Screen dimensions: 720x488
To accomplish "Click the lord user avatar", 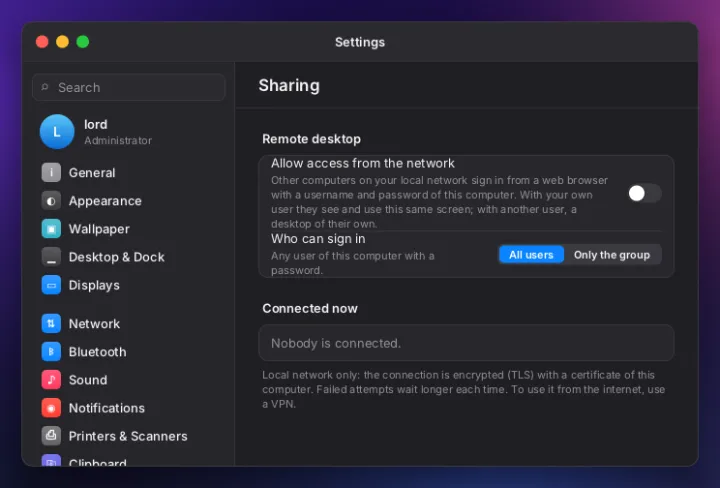I will 57,132.
